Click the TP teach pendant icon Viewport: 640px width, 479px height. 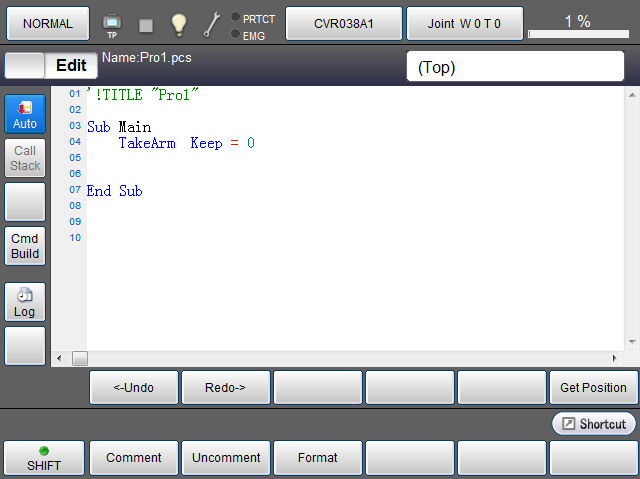point(112,24)
